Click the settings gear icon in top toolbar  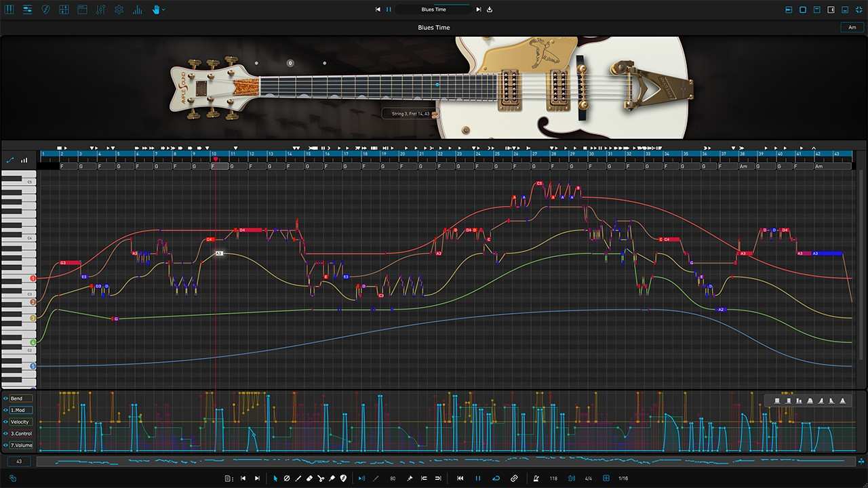[118, 9]
